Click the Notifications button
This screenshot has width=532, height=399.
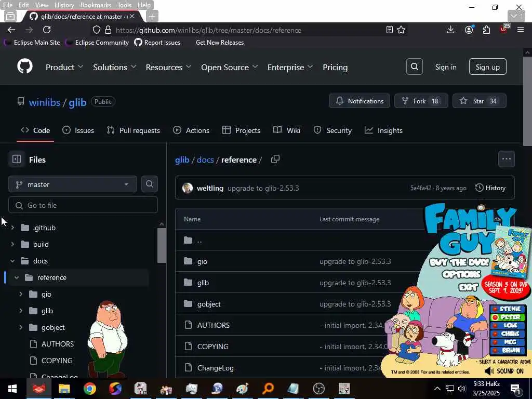pyautogui.click(x=360, y=101)
